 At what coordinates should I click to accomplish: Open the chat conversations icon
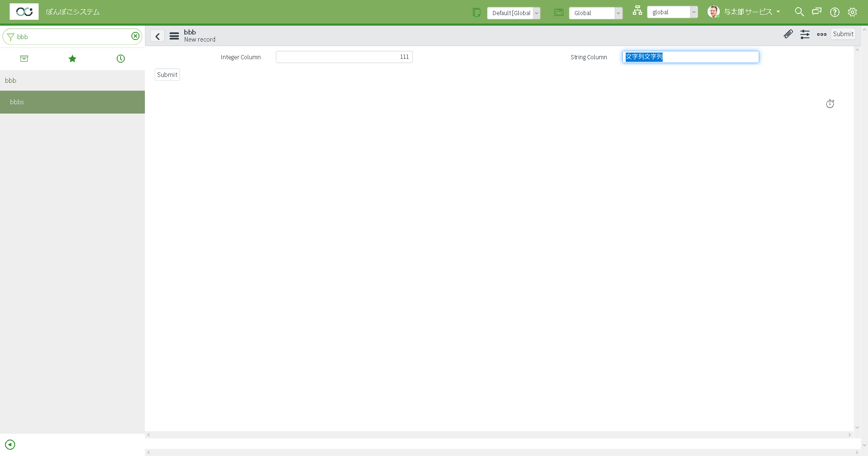817,12
